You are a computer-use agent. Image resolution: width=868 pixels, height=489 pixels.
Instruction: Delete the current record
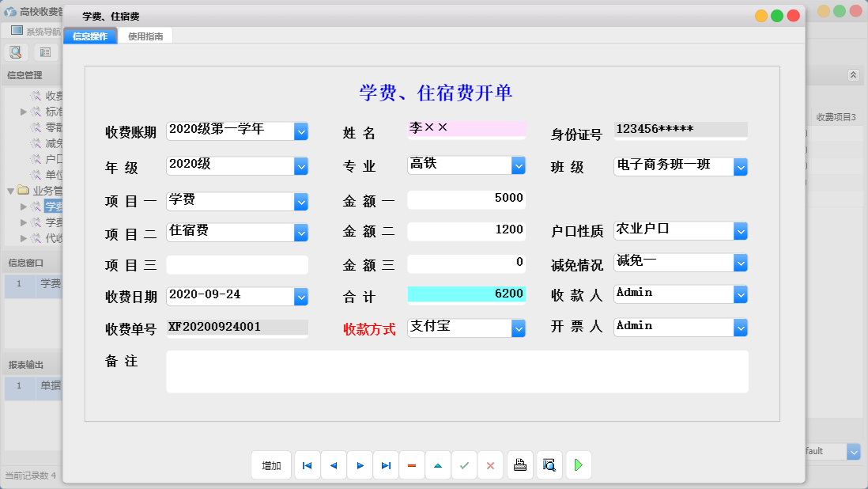pyautogui.click(x=412, y=465)
